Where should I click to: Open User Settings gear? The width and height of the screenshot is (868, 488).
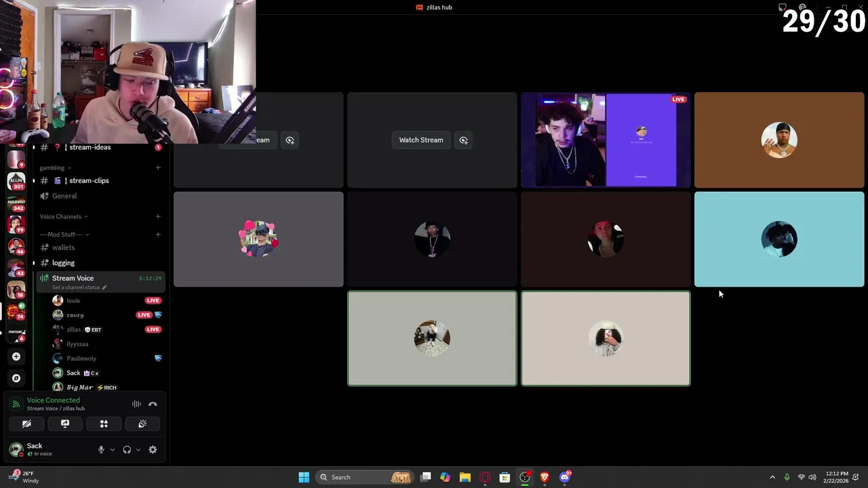click(x=153, y=449)
